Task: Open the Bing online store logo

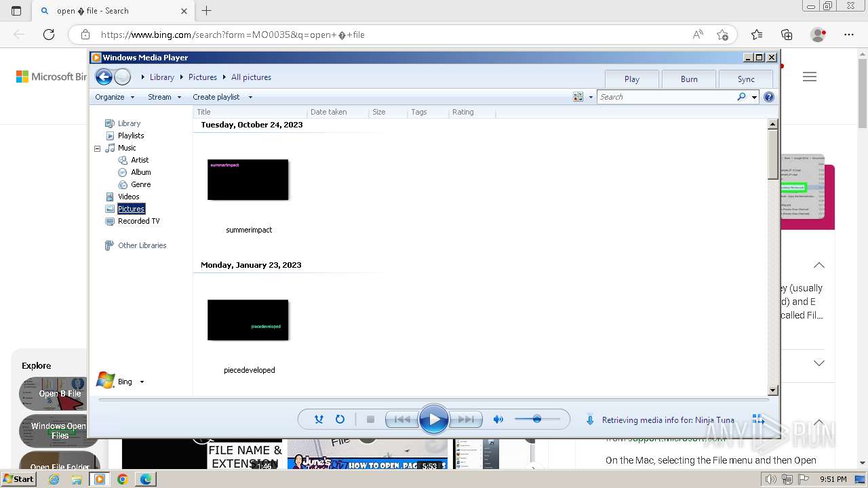Action: click(106, 380)
